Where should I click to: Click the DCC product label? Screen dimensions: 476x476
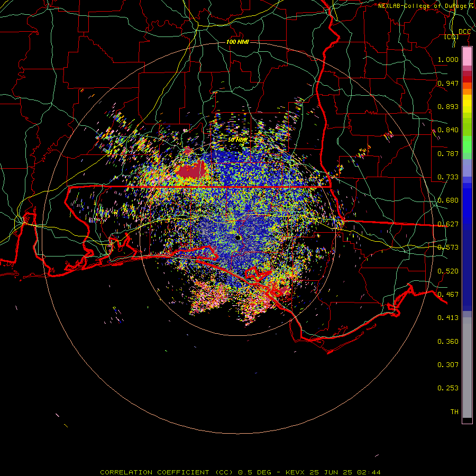point(464,32)
